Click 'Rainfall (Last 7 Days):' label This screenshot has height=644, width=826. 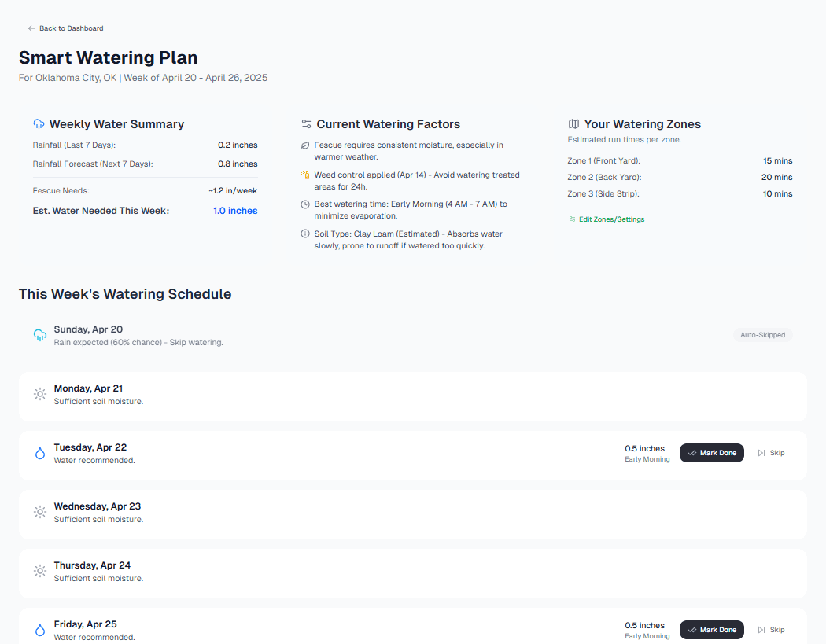point(74,145)
